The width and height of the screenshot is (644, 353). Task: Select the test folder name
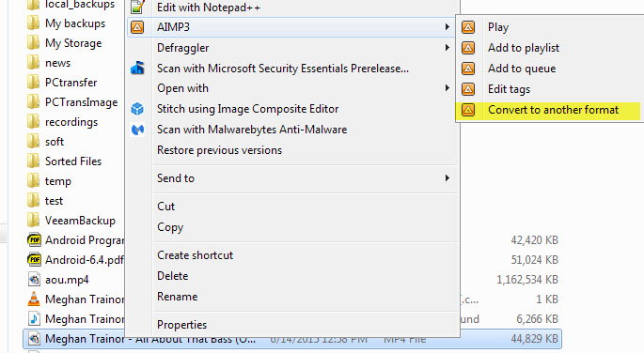54,201
